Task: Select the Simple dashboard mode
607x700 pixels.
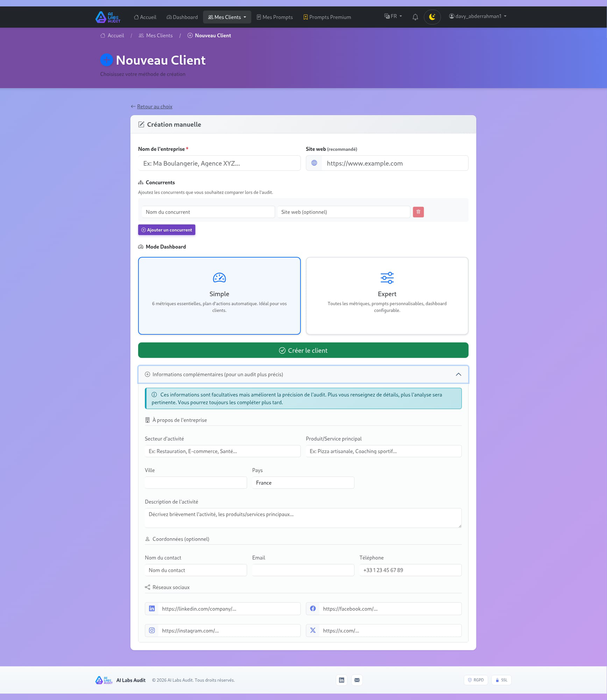Action: click(x=219, y=296)
